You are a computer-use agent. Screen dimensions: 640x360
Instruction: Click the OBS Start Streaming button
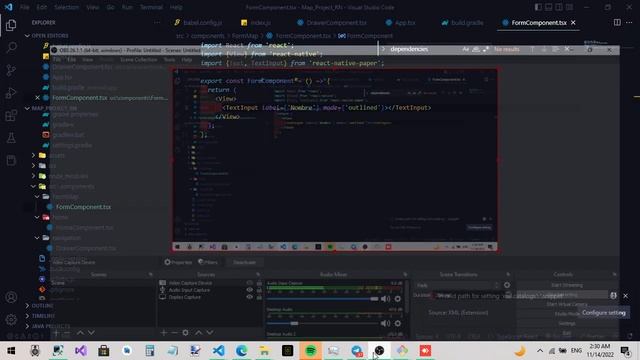point(567,285)
